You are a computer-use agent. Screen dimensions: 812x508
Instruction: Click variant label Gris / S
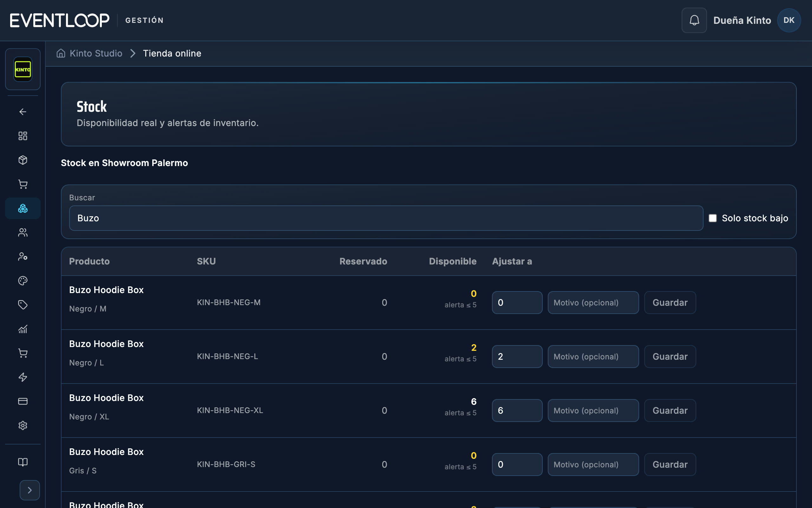click(83, 471)
